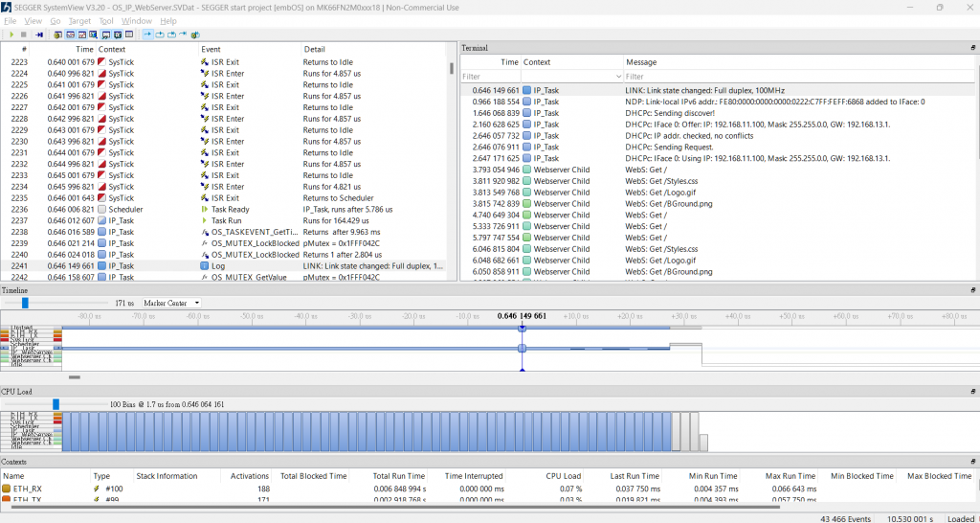980x523 pixels.
Task: Click the OS_TASKEVENT_GetTi API icon in row 2238
Action: (204, 232)
